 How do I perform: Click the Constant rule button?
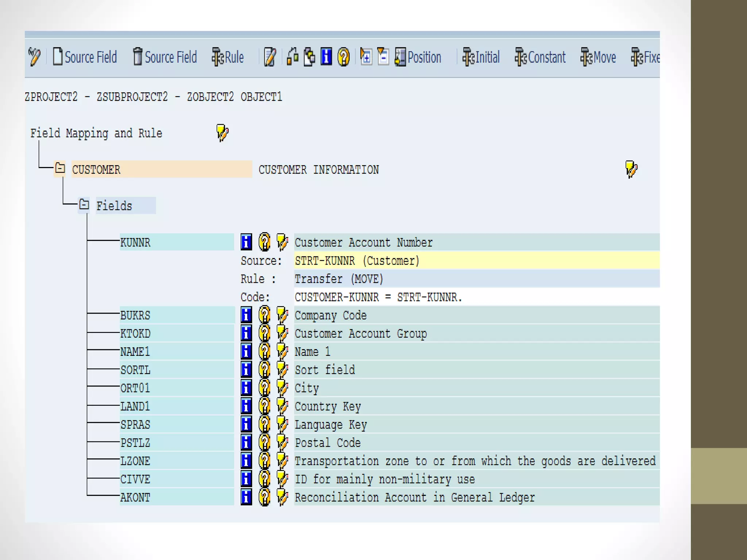540,57
